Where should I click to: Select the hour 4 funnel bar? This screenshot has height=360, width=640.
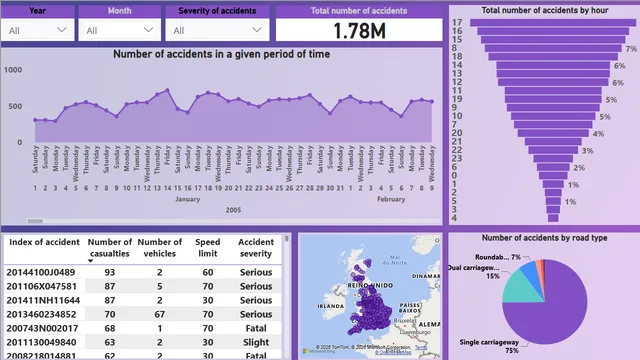(x=553, y=218)
